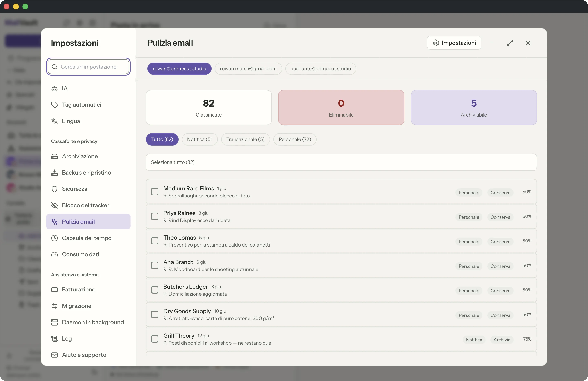Open the 82 Classificate card

[208, 107]
